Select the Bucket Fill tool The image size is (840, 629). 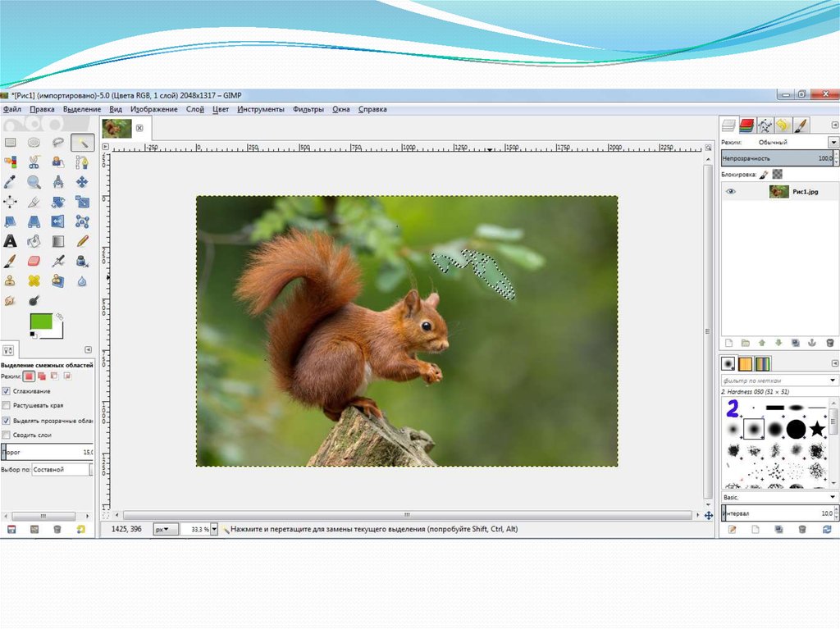[x=34, y=241]
